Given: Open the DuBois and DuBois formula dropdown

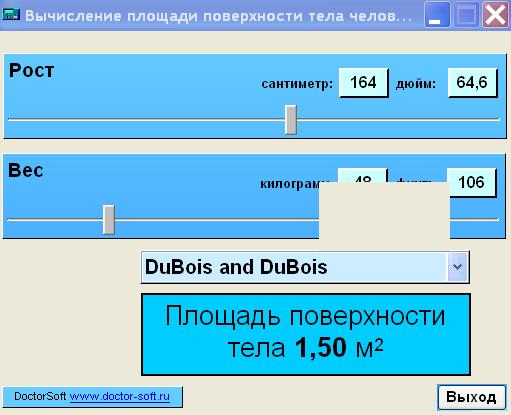Looking at the screenshot, I should click(305, 267).
